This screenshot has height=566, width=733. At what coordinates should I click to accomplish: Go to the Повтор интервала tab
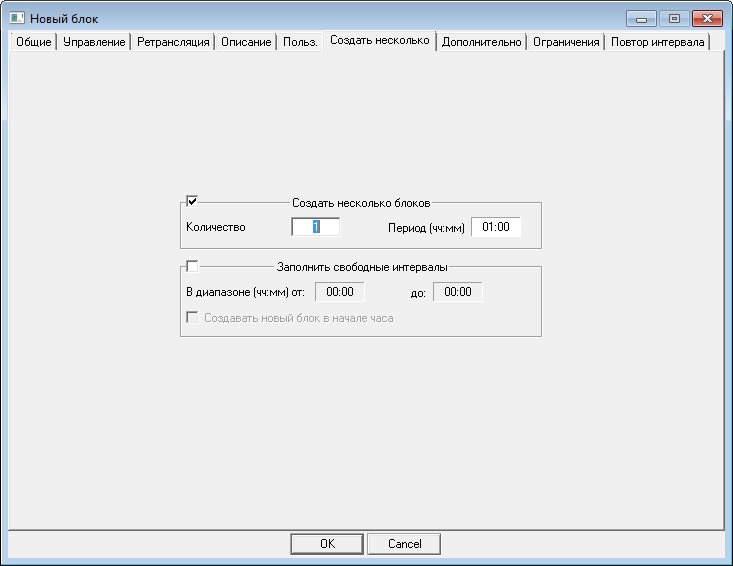[658, 42]
